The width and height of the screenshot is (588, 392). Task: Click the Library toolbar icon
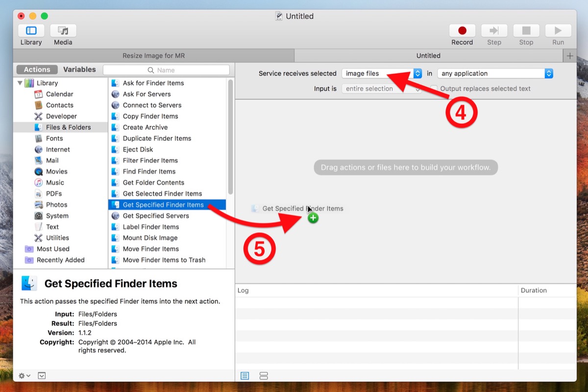[31, 33]
